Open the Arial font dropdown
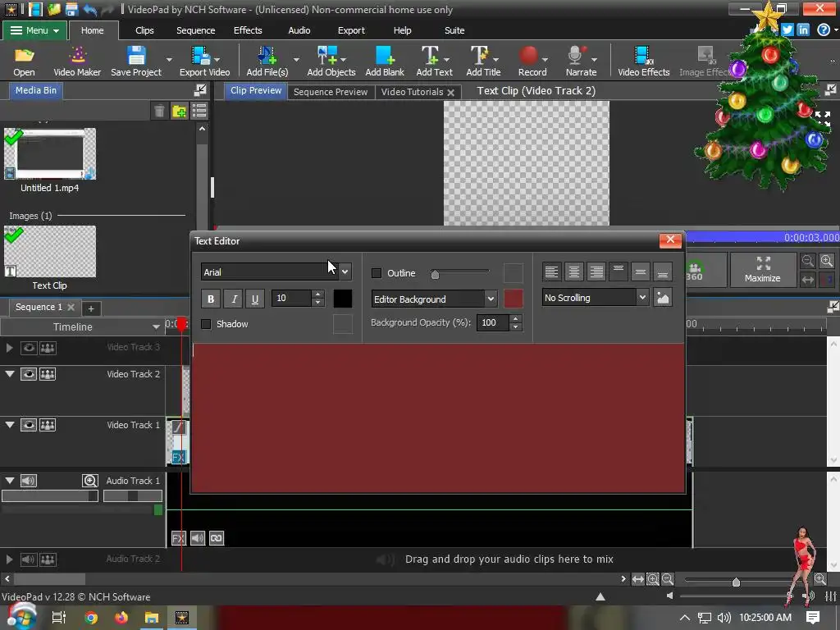 pyautogui.click(x=345, y=272)
